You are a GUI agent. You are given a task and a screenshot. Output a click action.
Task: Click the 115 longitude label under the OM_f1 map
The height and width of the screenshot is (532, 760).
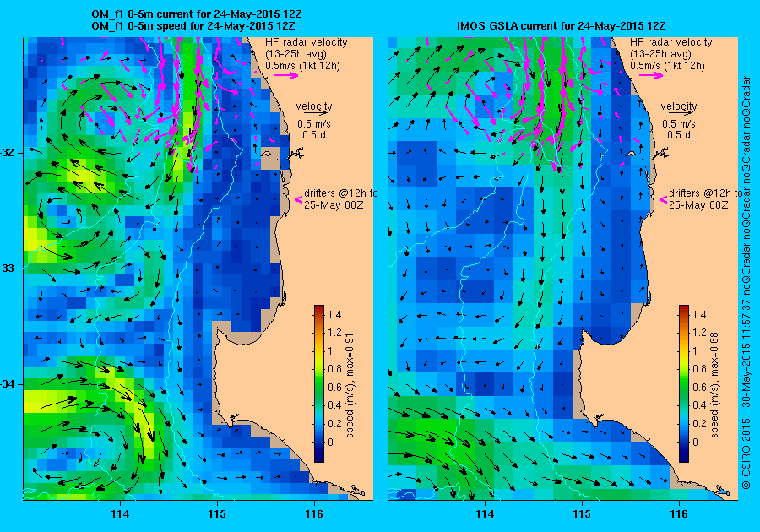pyautogui.click(x=217, y=514)
